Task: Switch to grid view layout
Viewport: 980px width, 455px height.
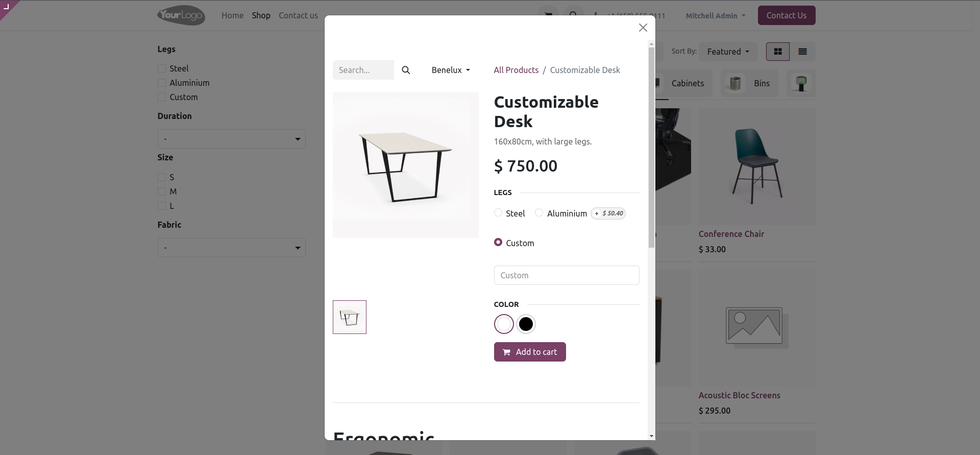Action: (777, 52)
